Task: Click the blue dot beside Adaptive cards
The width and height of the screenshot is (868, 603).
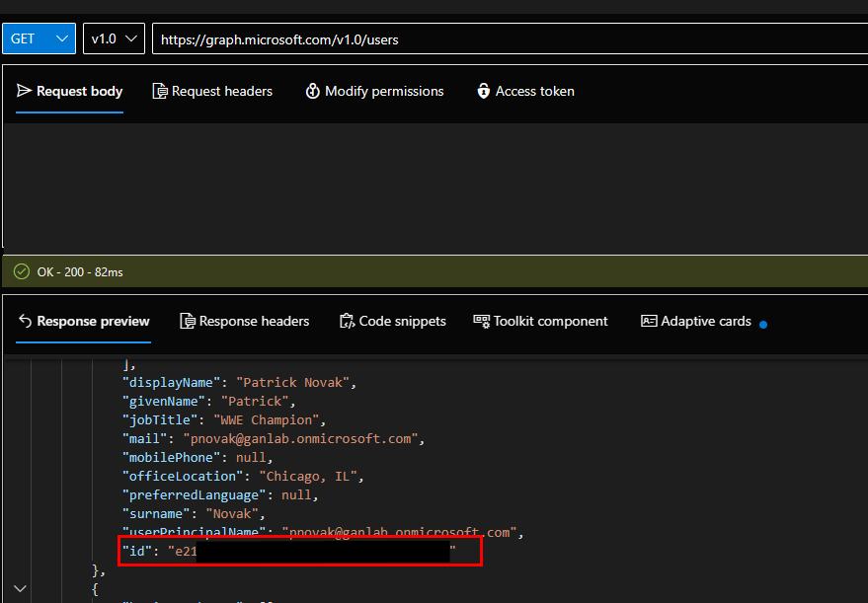Action: click(763, 323)
